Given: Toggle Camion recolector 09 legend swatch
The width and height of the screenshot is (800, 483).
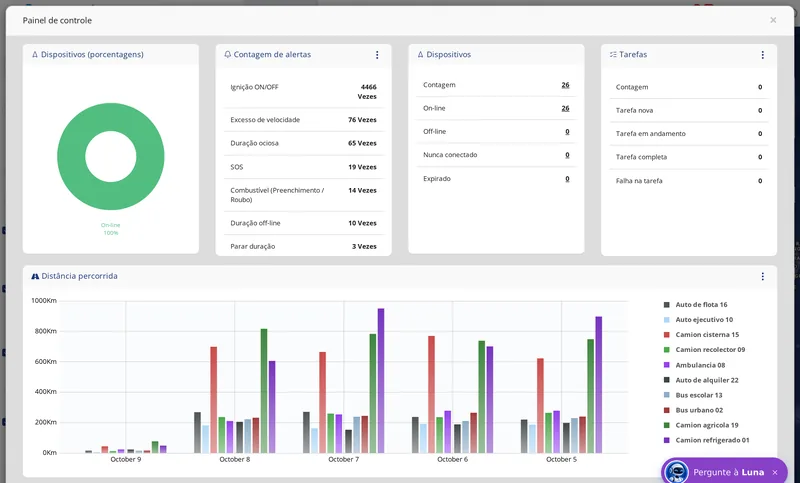Looking at the screenshot, I should pos(666,350).
